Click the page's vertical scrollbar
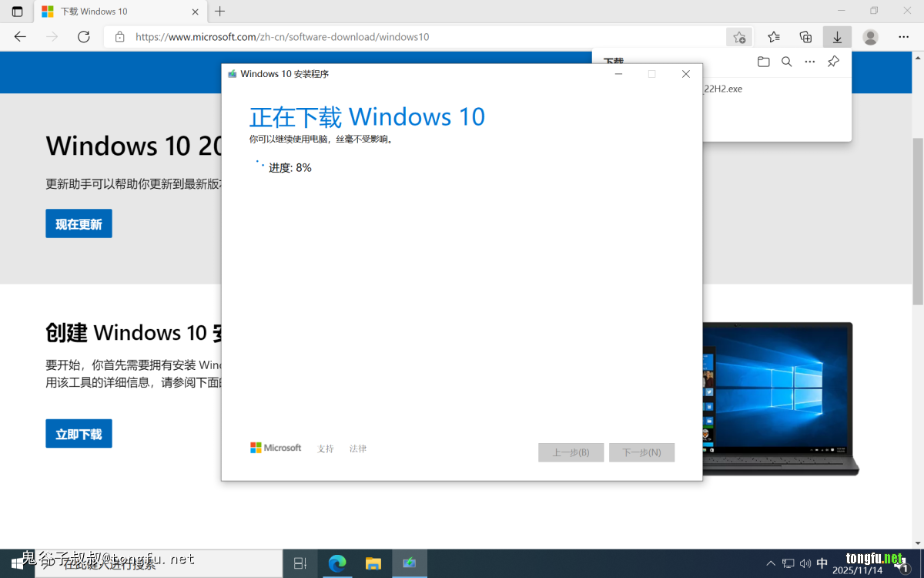The width and height of the screenshot is (924, 578). coord(917,223)
